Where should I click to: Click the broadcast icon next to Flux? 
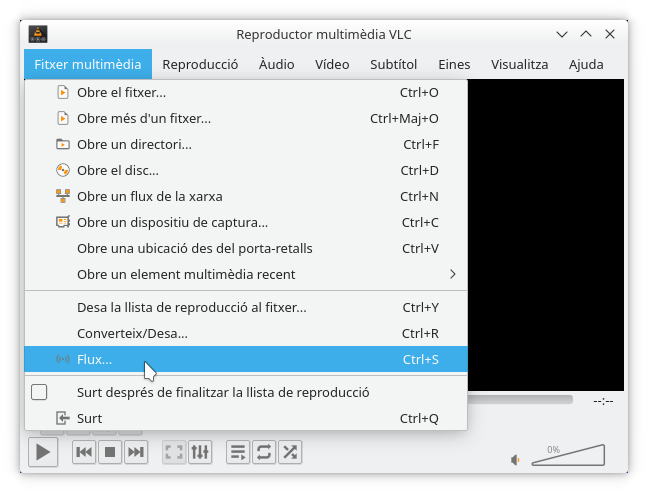(x=62, y=359)
